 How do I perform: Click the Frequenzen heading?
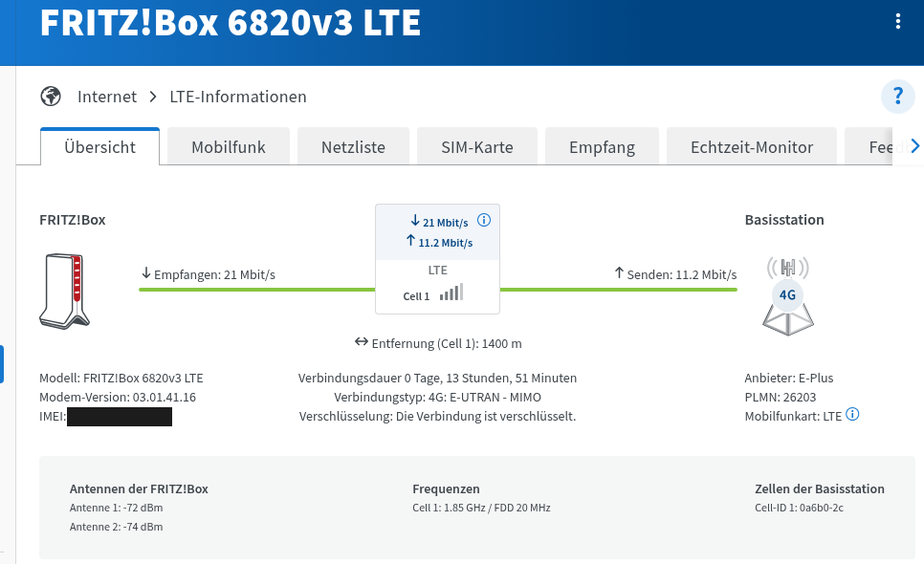point(446,488)
